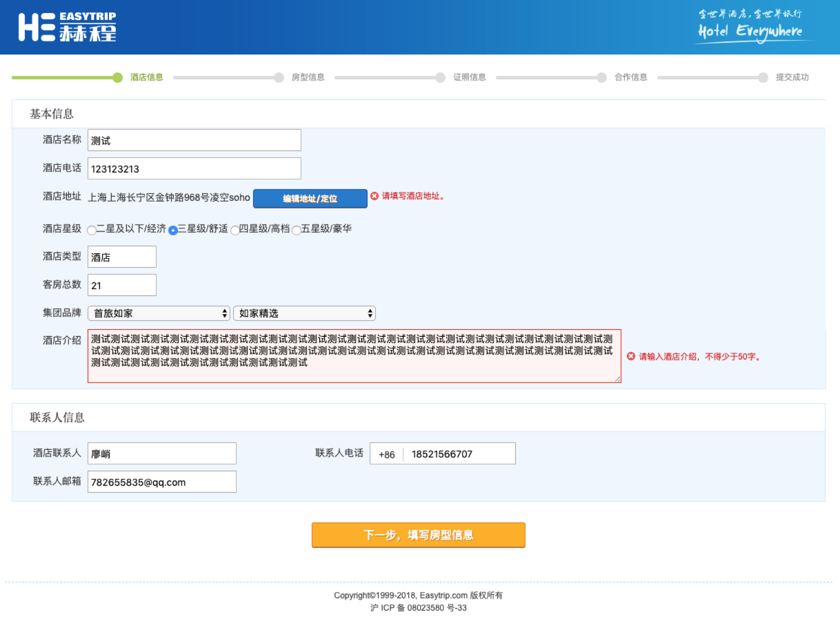Open the 首旅如家 group dropdown
The height and width of the screenshot is (619, 840).
click(x=159, y=313)
